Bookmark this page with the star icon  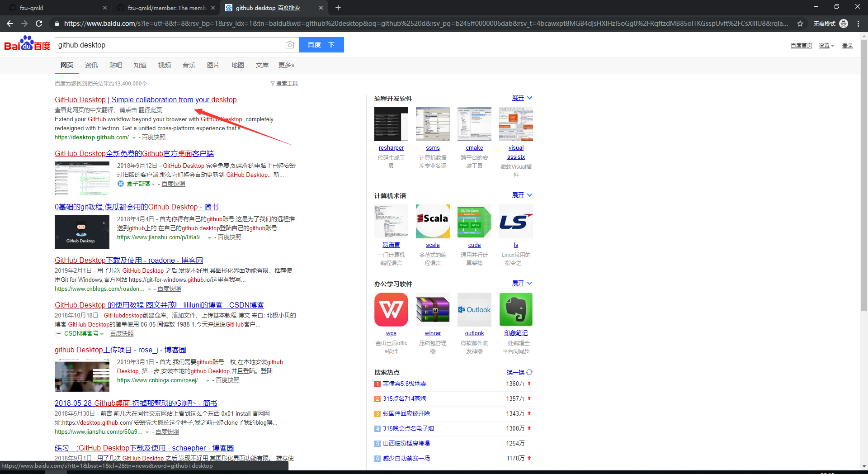click(x=801, y=24)
